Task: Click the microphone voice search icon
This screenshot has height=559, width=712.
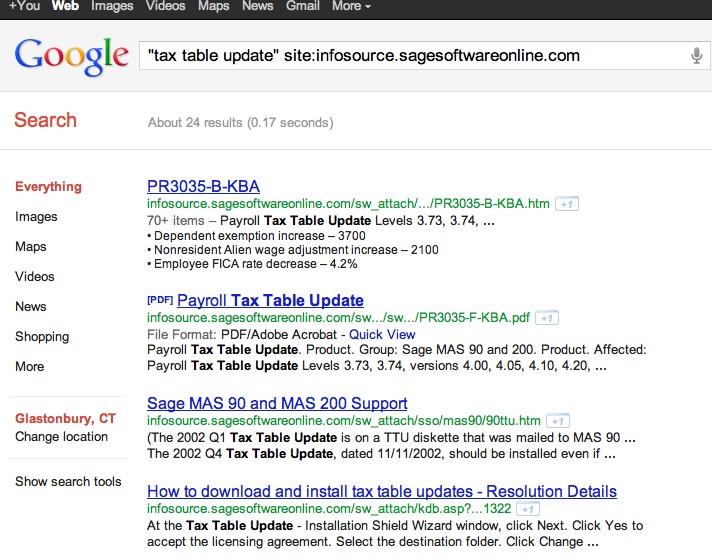Action: coord(696,55)
